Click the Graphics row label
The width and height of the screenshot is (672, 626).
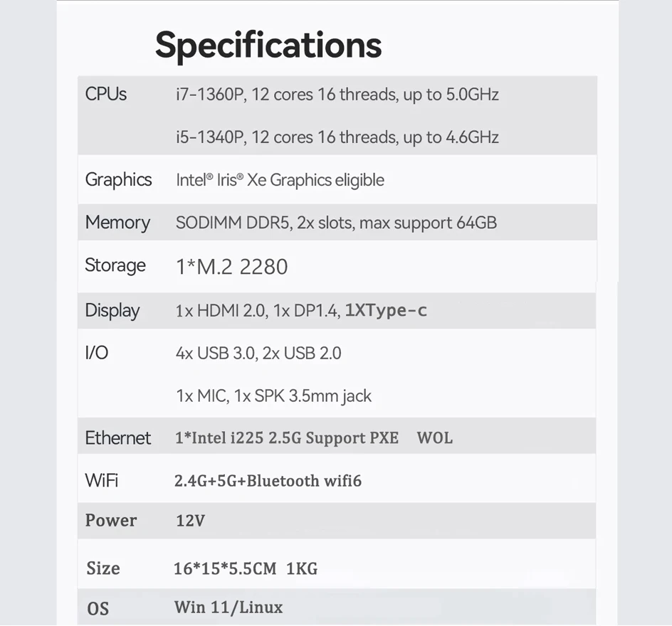pyautogui.click(x=118, y=179)
